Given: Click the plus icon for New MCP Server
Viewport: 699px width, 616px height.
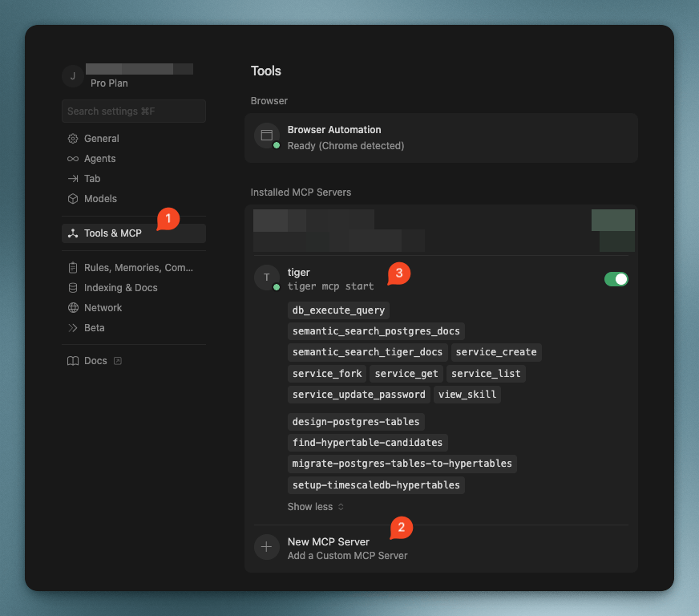Looking at the screenshot, I should click(267, 547).
